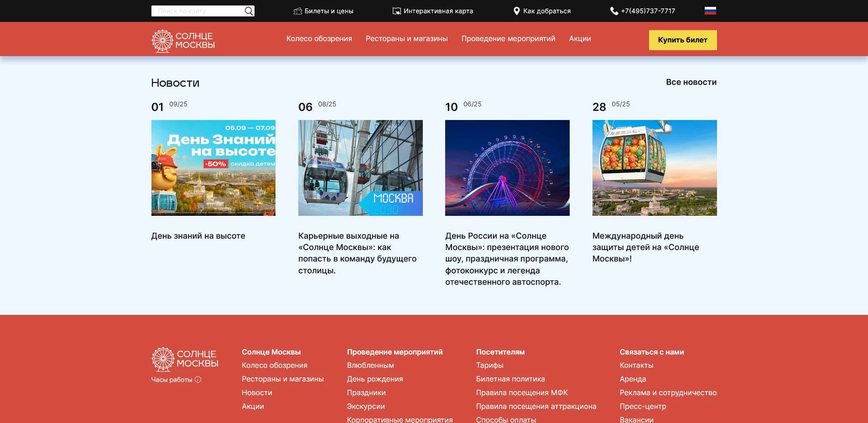Click the search magnifier icon

[249, 10]
